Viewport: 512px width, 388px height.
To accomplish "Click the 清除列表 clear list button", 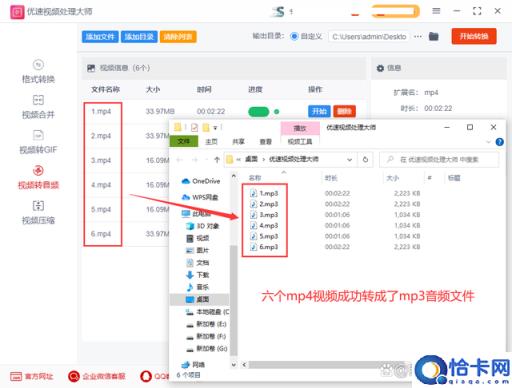I will 178,36.
